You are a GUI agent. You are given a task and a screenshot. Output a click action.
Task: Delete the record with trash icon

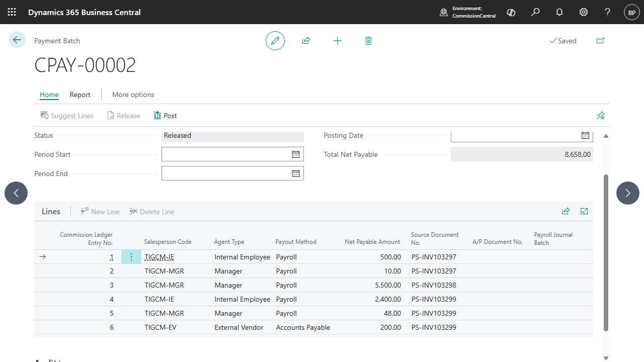coord(368,41)
